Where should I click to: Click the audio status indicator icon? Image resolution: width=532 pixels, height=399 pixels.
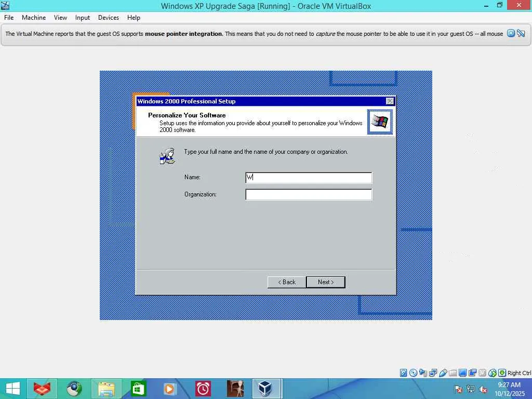[423, 373]
